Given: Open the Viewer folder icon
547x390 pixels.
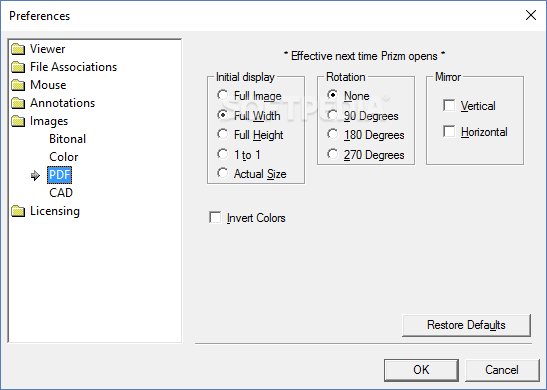Looking at the screenshot, I should tap(18, 49).
